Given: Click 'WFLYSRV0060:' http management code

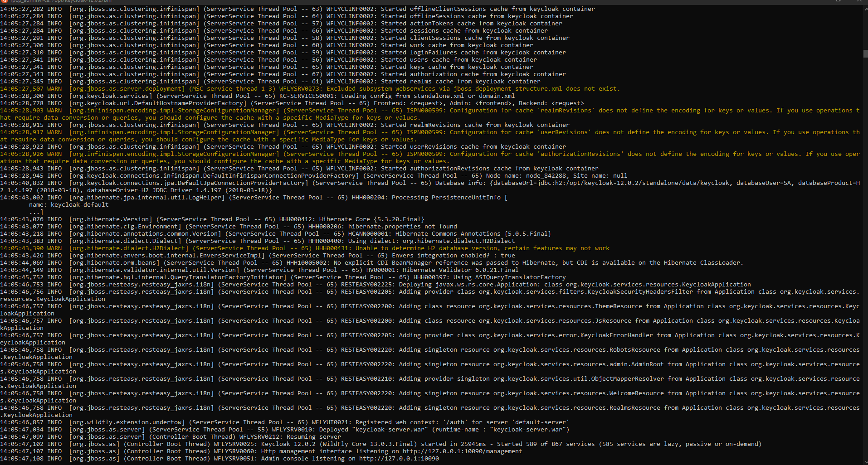Looking at the screenshot, I should [x=236, y=451].
